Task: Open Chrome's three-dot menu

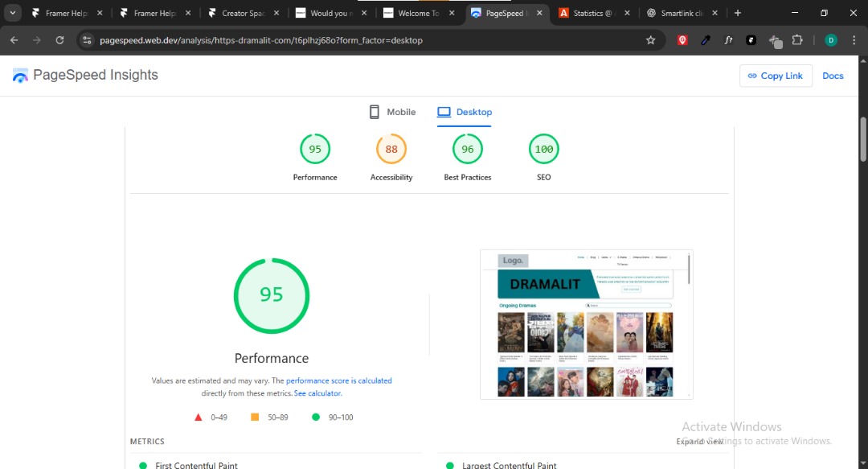Action: click(x=854, y=39)
